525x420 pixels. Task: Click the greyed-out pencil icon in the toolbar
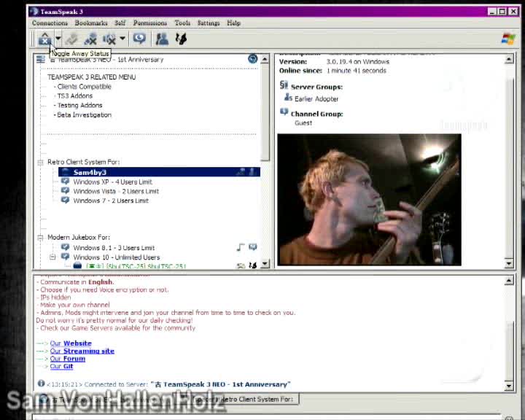tap(71, 39)
